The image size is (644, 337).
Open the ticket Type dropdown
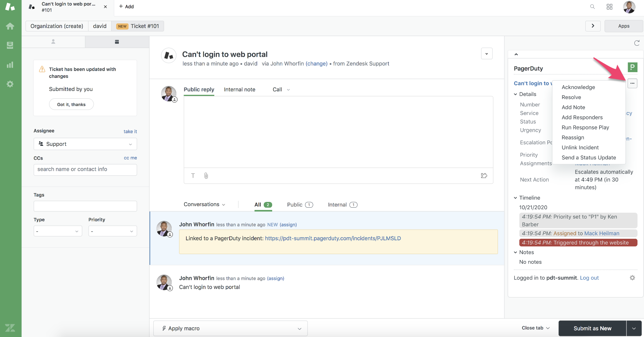point(58,231)
